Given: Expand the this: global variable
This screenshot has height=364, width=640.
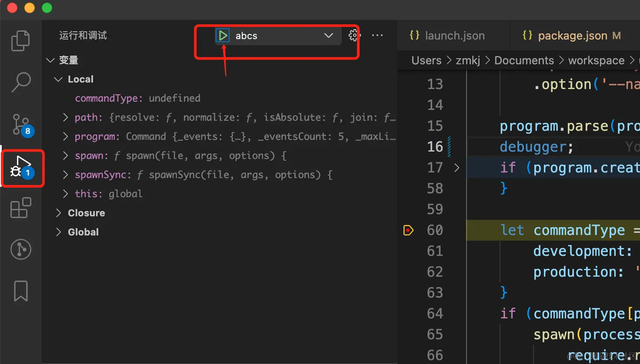Looking at the screenshot, I should tap(66, 194).
